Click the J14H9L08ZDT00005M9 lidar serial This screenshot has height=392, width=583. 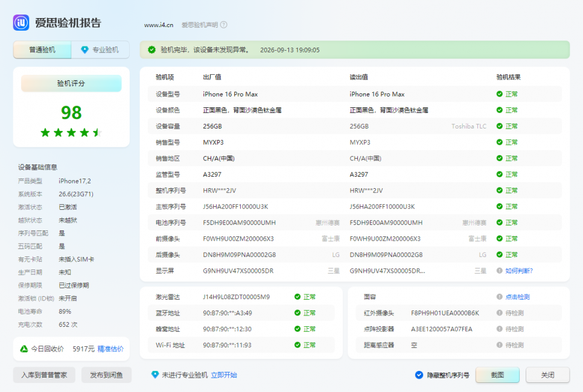point(236,297)
